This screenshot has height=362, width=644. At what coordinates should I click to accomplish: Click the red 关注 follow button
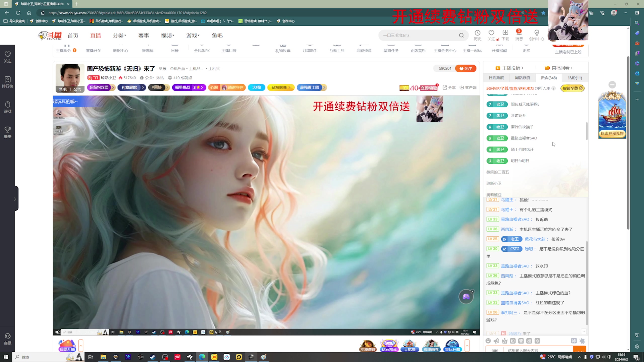466,68
